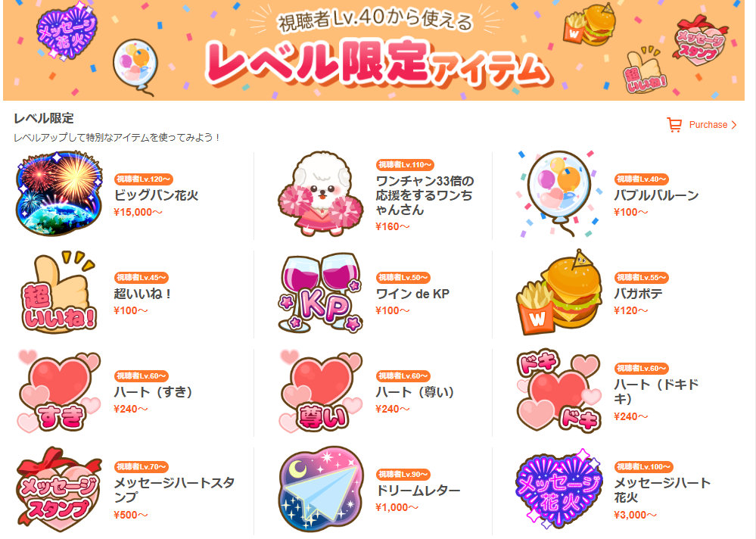
Task: Pick the burger and fries item icon
Action: coord(559,293)
